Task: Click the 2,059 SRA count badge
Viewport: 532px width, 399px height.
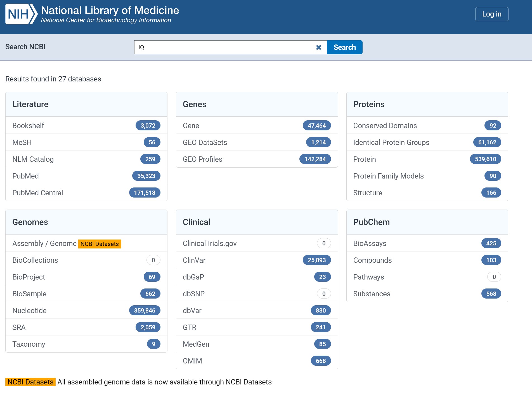Action: [148, 327]
